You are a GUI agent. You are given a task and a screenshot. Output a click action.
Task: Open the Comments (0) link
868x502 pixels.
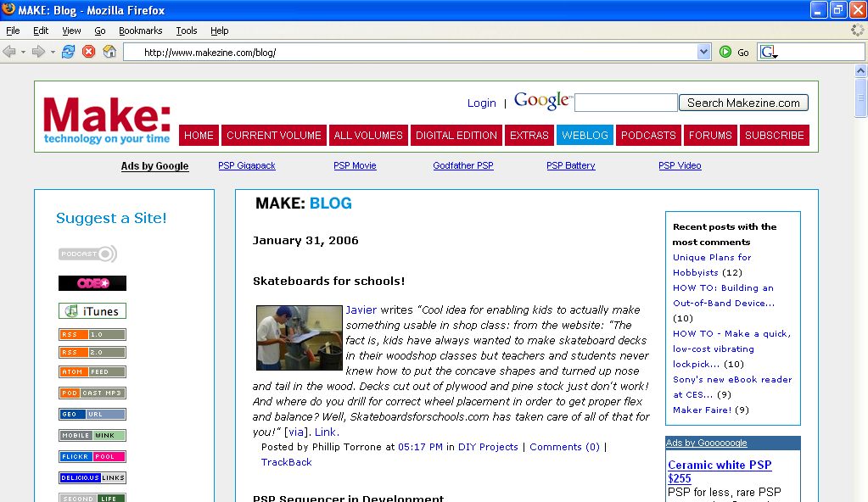(x=564, y=447)
